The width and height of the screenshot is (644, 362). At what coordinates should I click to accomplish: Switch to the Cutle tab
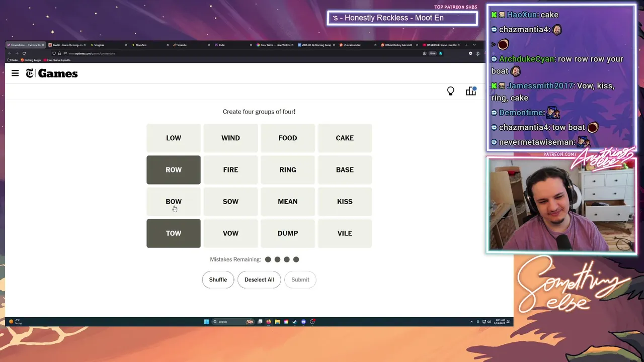(x=232, y=45)
